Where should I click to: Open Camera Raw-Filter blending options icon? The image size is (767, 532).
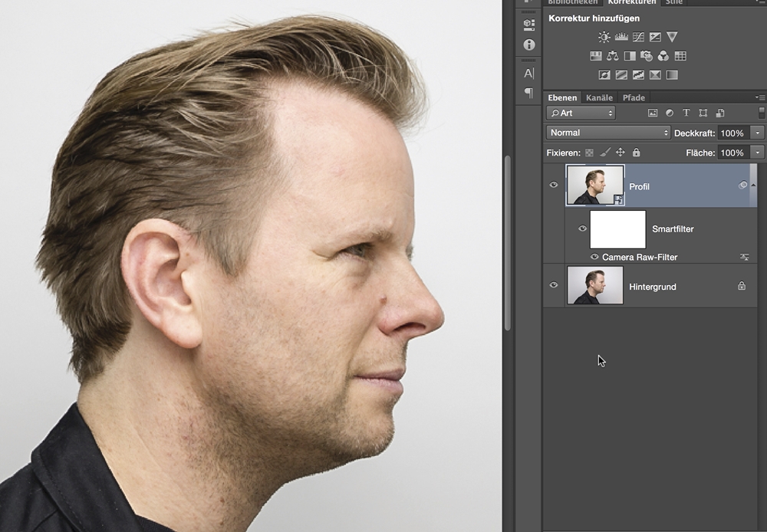[x=745, y=257]
